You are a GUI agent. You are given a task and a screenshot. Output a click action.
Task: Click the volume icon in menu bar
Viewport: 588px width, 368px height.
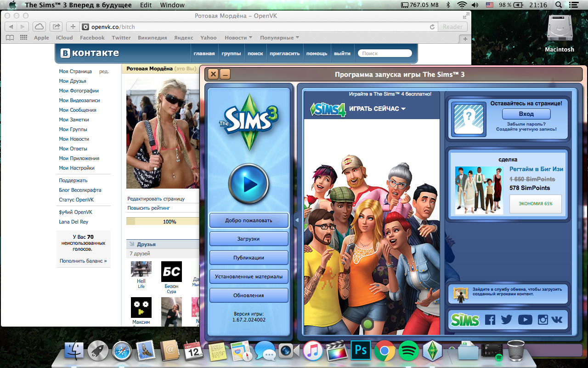pos(475,5)
